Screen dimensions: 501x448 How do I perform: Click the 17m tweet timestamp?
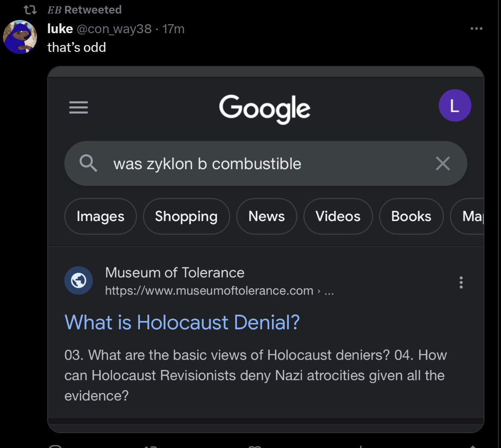[x=174, y=28]
